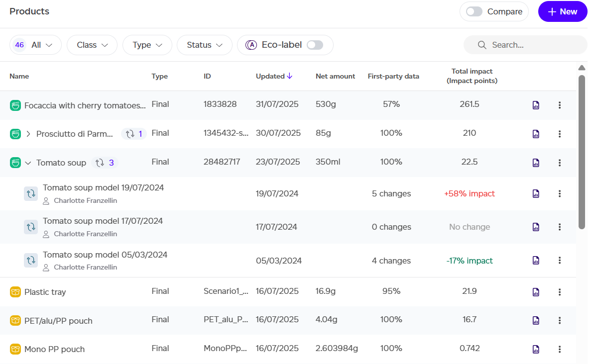
Task: Open the Focaccia with cherry tomatoes product
Action: [x=85, y=105]
